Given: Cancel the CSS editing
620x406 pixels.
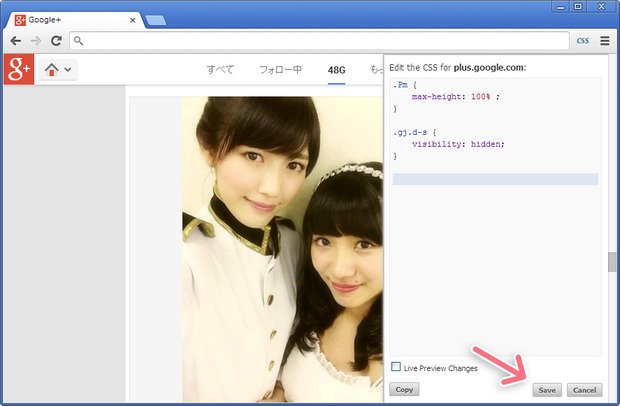Looking at the screenshot, I should click(584, 390).
